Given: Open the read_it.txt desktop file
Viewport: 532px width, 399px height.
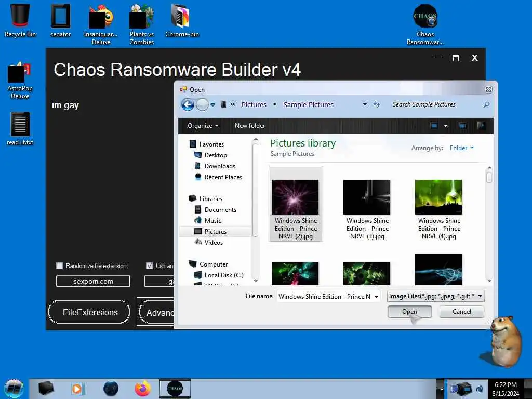Looking at the screenshot, I should pyautogui.click(x=20, y=129).
